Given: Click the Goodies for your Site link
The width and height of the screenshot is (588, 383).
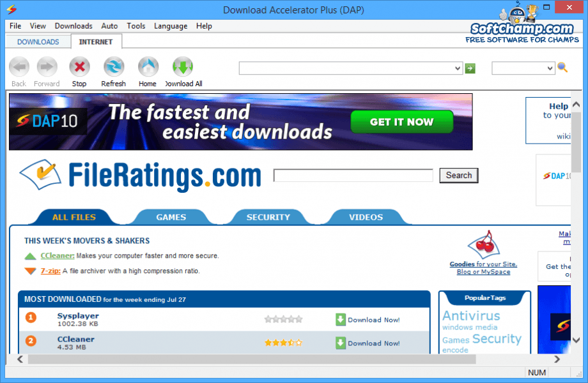Looking at the screenshot, I should pyautogui.click(x=483, y=267).
